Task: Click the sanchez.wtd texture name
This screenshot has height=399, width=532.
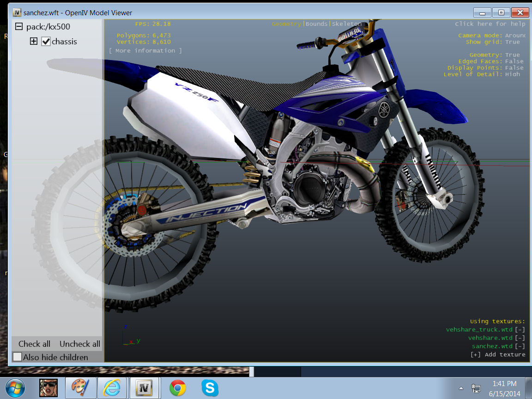Action: click(x=492, y=346)
